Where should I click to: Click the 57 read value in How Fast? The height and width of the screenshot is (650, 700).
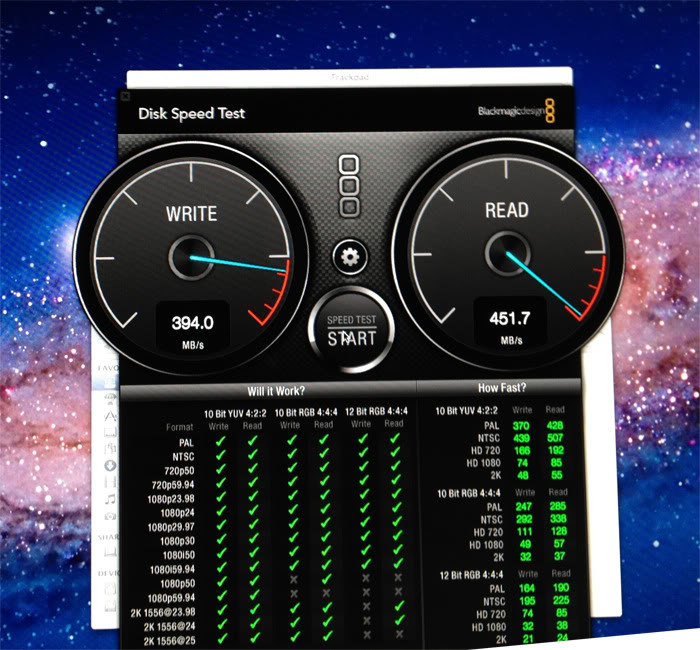[559, 544]
